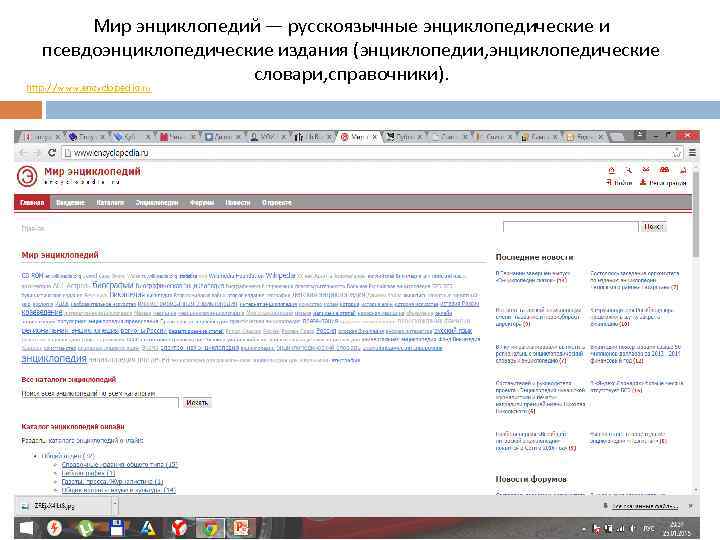Click the volume icon in system tray
The image size is (720, 540).
pos(632,529)
